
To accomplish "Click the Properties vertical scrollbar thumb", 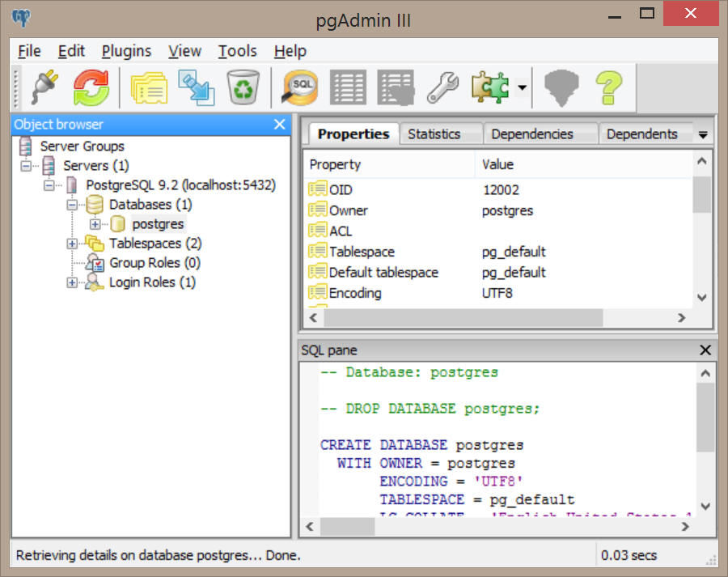I will click(702, 194).
